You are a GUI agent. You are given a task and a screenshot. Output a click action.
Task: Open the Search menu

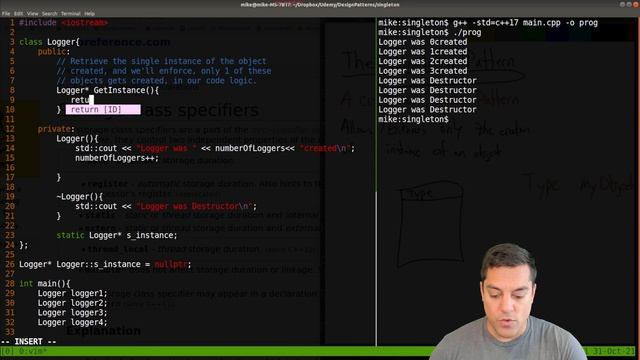coord(49,13)
